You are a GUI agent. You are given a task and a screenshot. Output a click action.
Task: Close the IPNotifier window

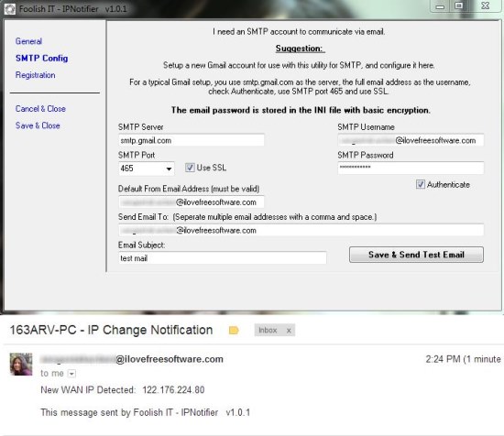[486, 6]
